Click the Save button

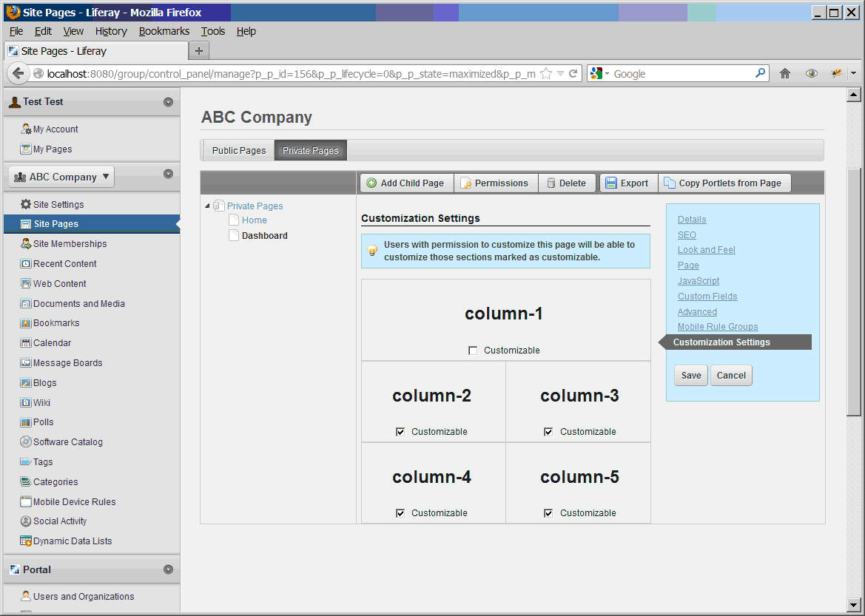click(x=690, y=376)
